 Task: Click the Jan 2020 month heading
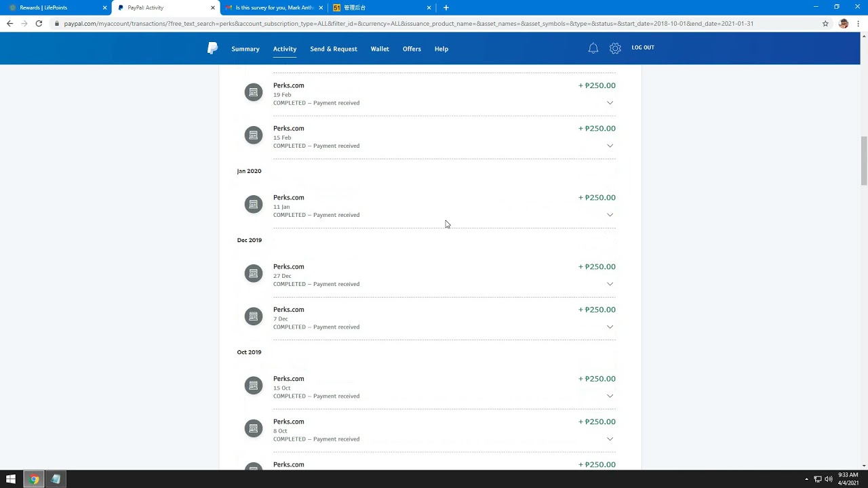pos(249,171)
